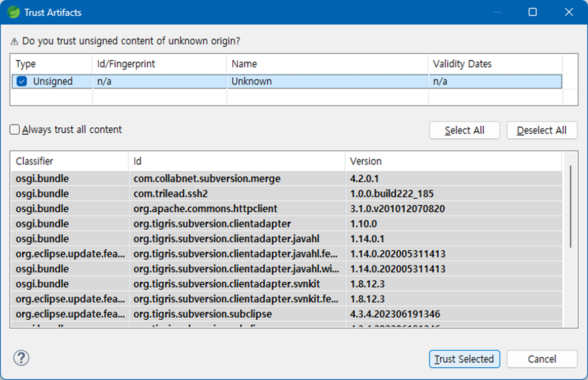
Task: Sort by the Type column header
Action: pyautogui.click(x=52, y=64)
